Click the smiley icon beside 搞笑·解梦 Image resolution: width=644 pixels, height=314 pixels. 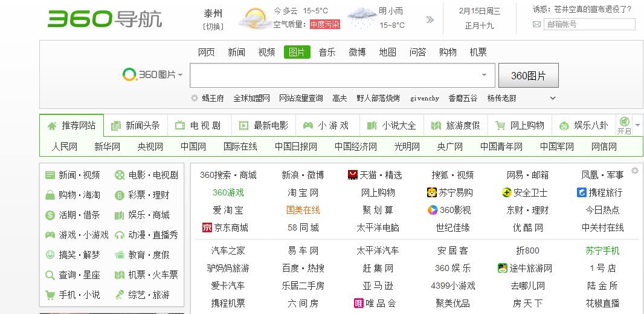50,255
